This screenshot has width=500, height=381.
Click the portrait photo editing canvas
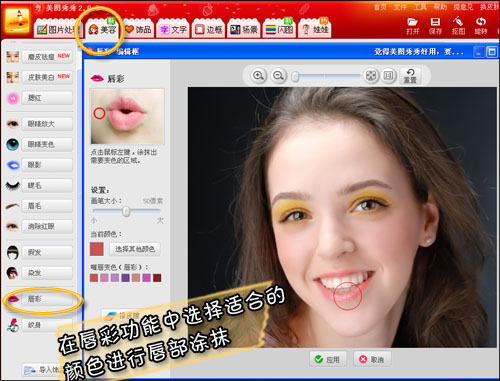point(342,217)
